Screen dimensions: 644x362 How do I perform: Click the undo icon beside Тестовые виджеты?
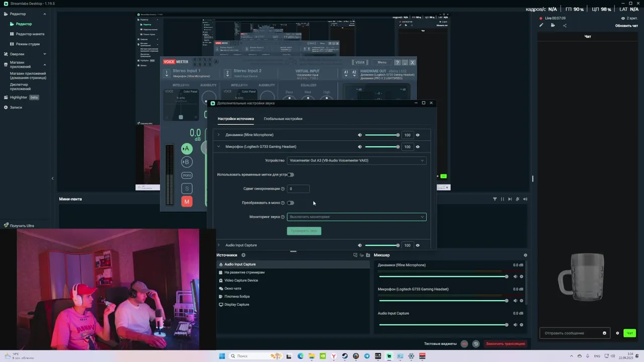(x=475, y=344)
